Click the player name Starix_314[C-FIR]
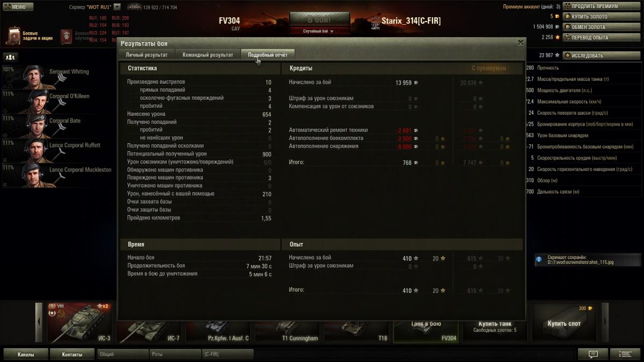Image resolution: width=644 pixels, height=362 pixels. click(x=411, y=21)
